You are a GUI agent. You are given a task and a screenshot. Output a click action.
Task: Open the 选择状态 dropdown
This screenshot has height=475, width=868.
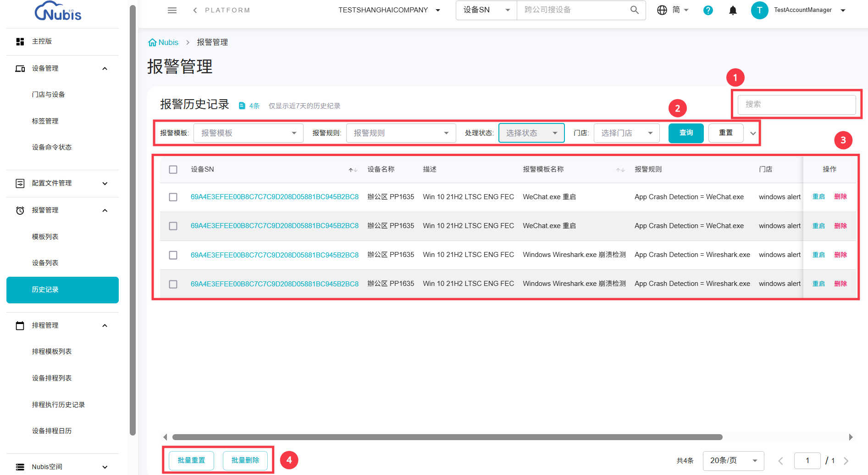click(x=531, y=133)
